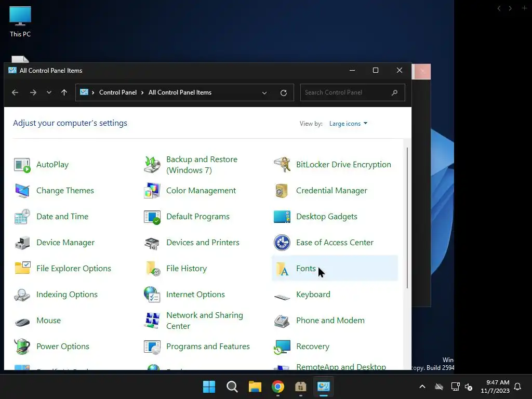Screen dimensions: 532x399
Task: Open File Explorer Options folder icon
Action: 22,268
